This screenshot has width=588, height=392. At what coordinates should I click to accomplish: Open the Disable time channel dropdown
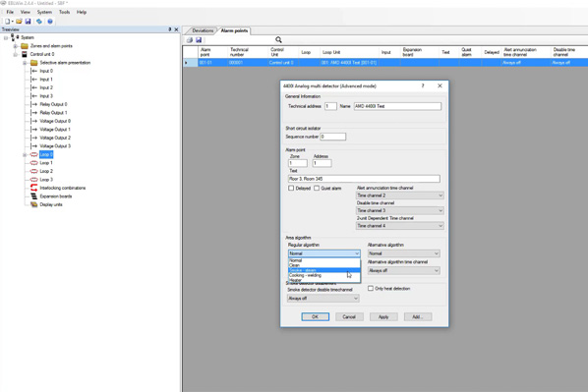coord(400,210)
